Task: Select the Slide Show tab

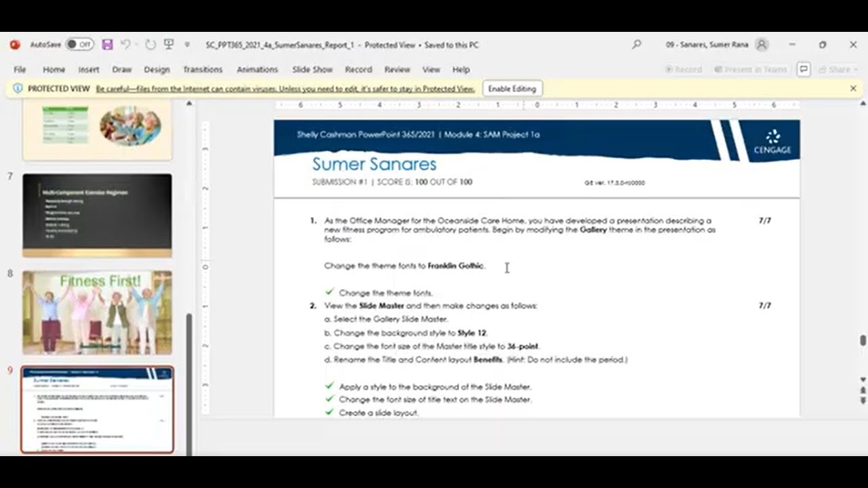Action: pyautogui.click(x=313, y=70)
